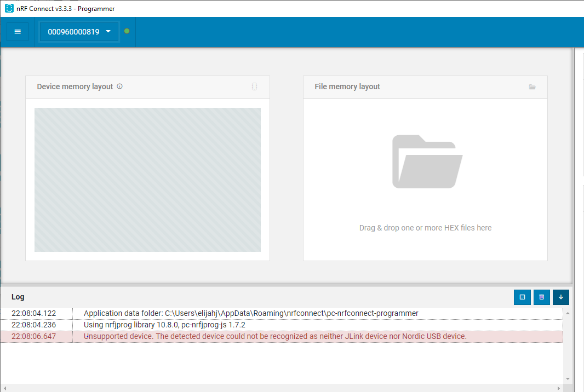This screenshot has height=392, width=584.
Task: Click folder icon in File memory layout header
Action: coord(533,87)
